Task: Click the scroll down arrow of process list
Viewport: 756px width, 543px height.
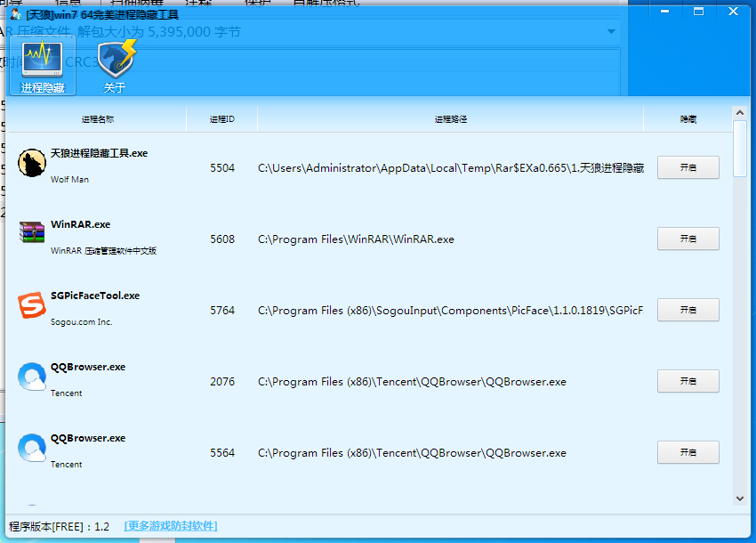Action: (x=739, y=499)
